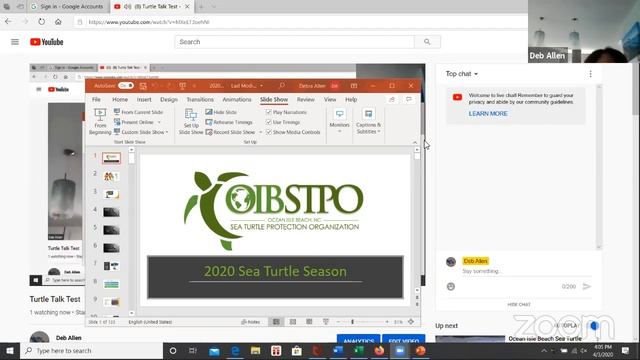The height and width of the screenshot is (360, 640).
Task: Click the send arrow in chat
Action: 587,287
